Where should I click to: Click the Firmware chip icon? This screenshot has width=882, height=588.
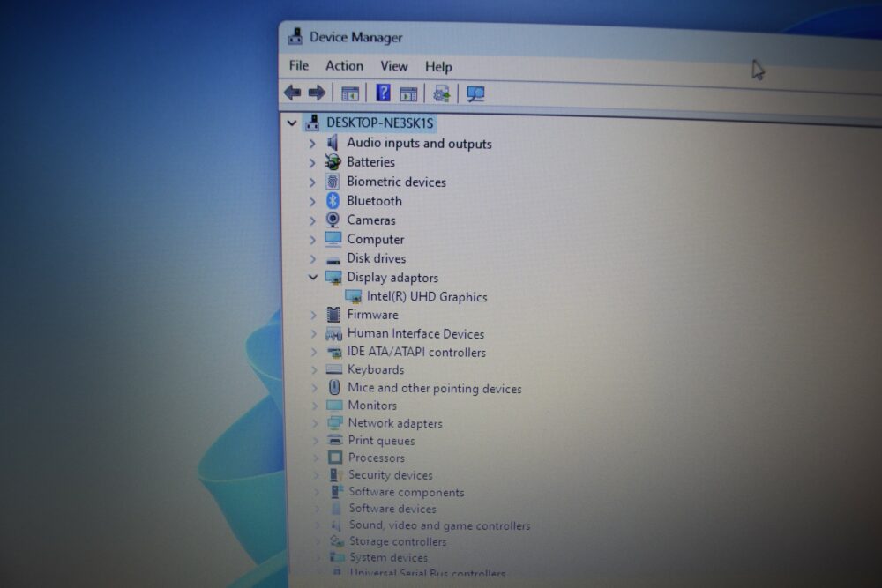coord(333,314)
